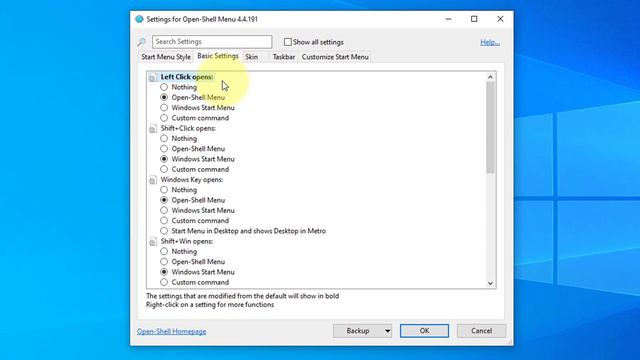Select Nothing under Left Click opens
This screenshot has height=360, width=640.
coord(164,87)
